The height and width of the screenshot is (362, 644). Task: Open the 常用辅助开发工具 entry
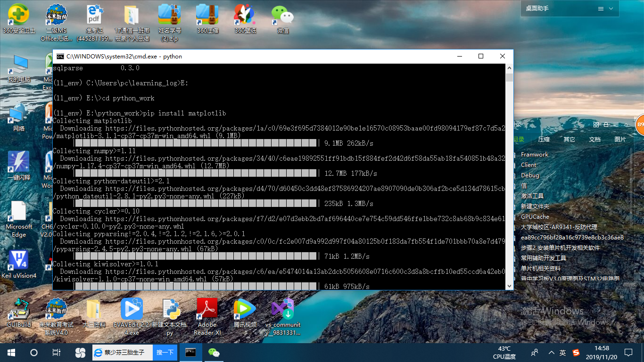click(x=544, y=258)
